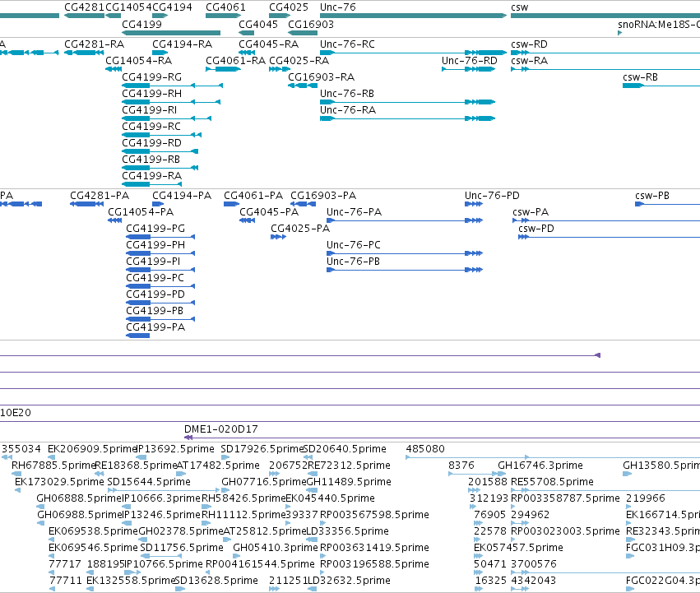Select transcript Unc-76-RC
Viewport: 700px width, 593px height.
tap(414, 53)
